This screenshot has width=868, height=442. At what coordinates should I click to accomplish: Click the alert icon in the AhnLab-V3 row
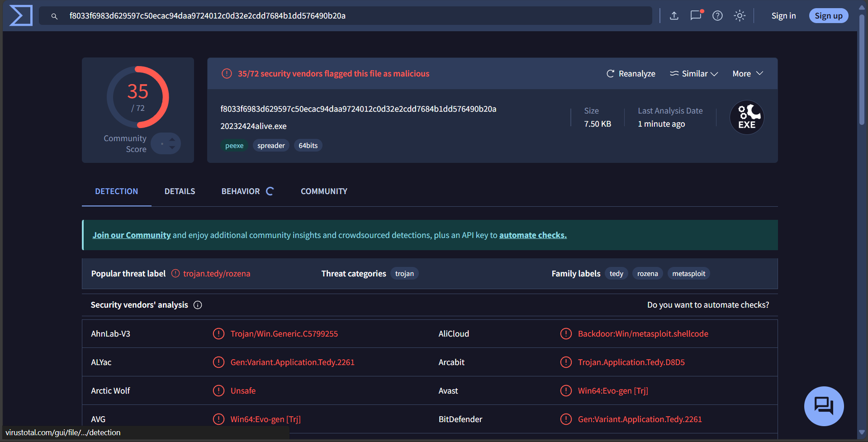pos(218,334)
